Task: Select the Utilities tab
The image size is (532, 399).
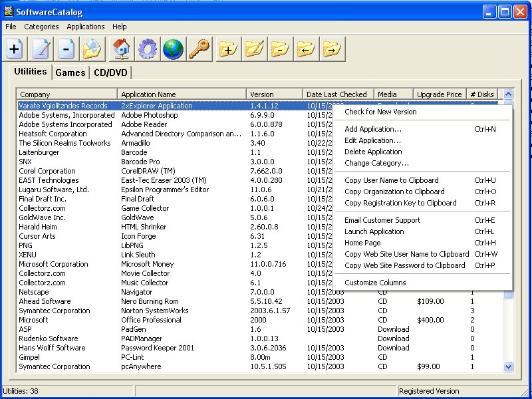Action: (x=31, y=71)
